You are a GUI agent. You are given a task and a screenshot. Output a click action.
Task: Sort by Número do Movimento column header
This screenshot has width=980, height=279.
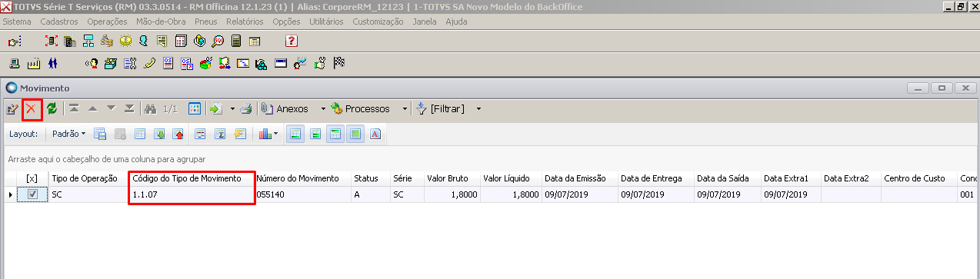pyautogui.click(x=302, y=178)
